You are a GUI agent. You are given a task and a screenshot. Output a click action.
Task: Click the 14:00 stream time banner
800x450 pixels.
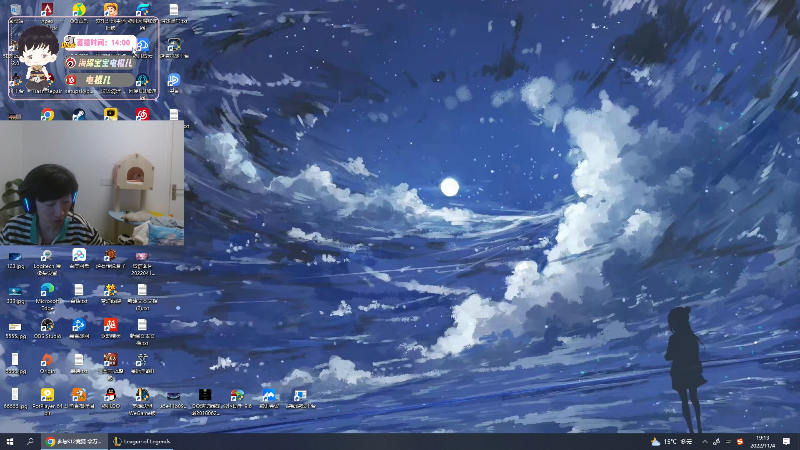click(99, 43)
